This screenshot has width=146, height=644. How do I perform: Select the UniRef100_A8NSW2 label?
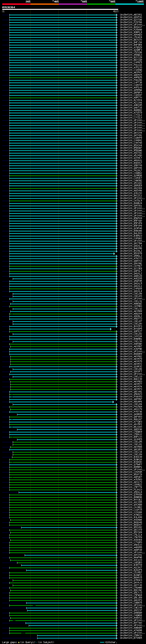pos(131,304)
